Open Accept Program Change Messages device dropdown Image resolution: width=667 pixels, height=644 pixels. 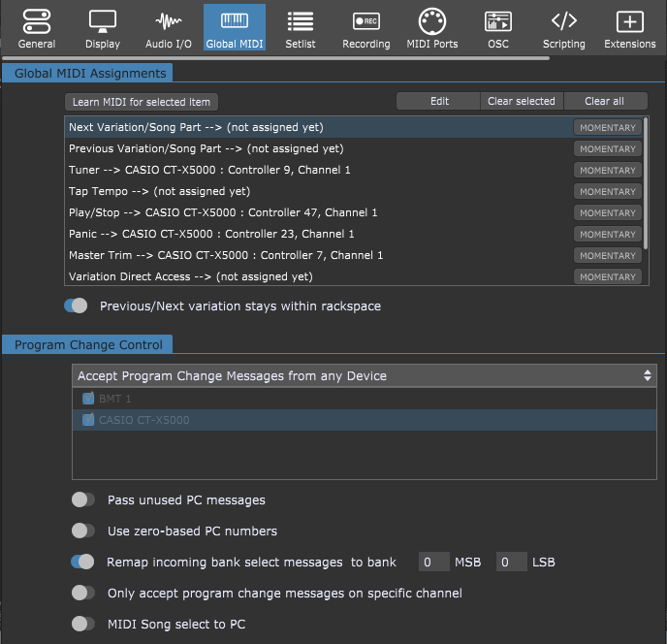[365, 376]
